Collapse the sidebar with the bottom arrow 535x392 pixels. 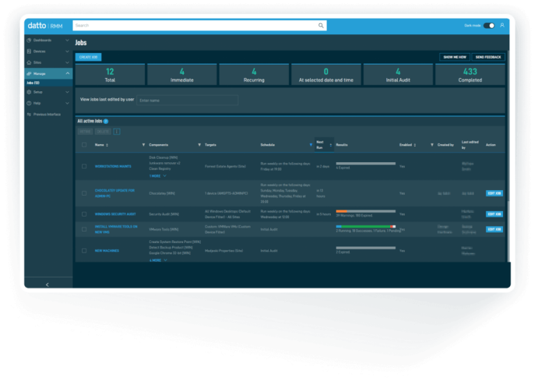coord(47,285)
